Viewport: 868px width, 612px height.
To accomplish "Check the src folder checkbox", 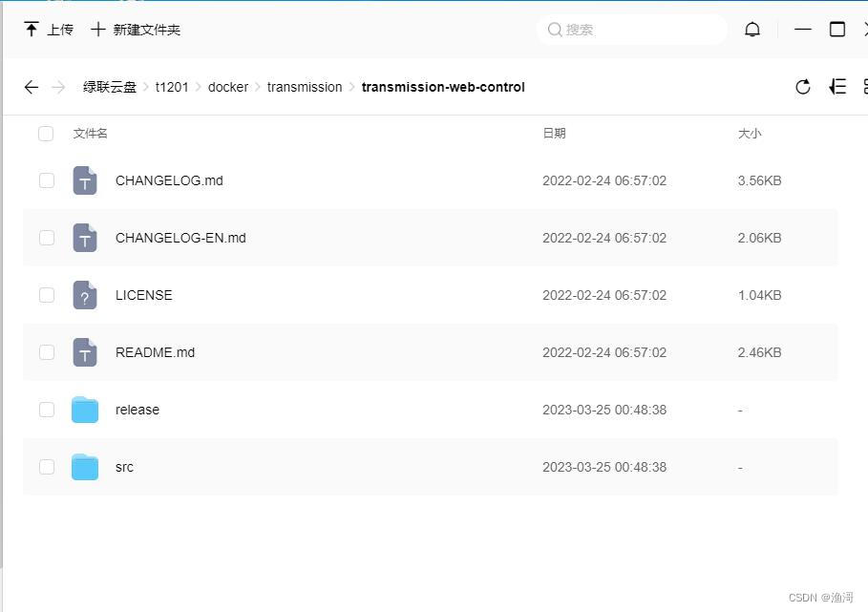I will (47, 467).
